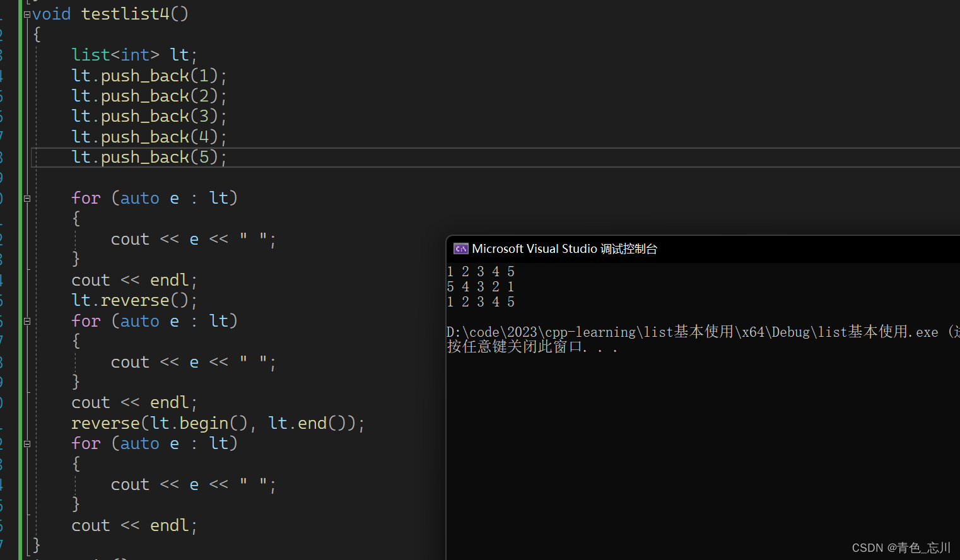Click the void keyword

click(52, 14)
